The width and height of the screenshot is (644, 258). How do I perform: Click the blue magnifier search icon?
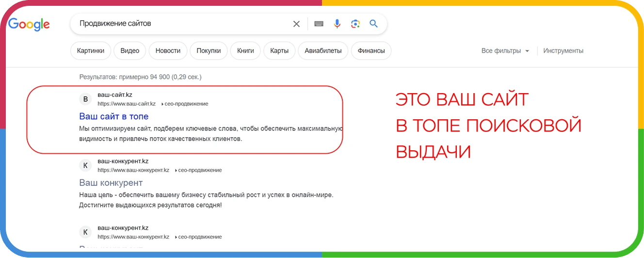click(373, 23)
